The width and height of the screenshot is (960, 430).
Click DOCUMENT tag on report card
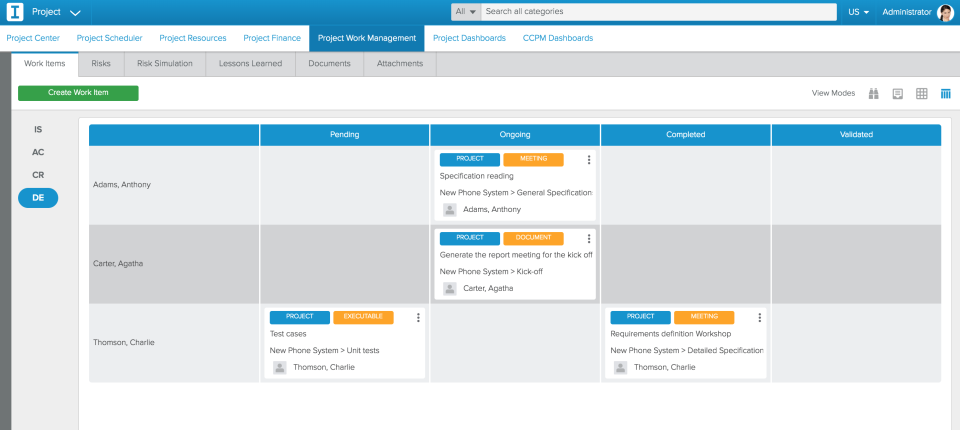tap(533, 238)
